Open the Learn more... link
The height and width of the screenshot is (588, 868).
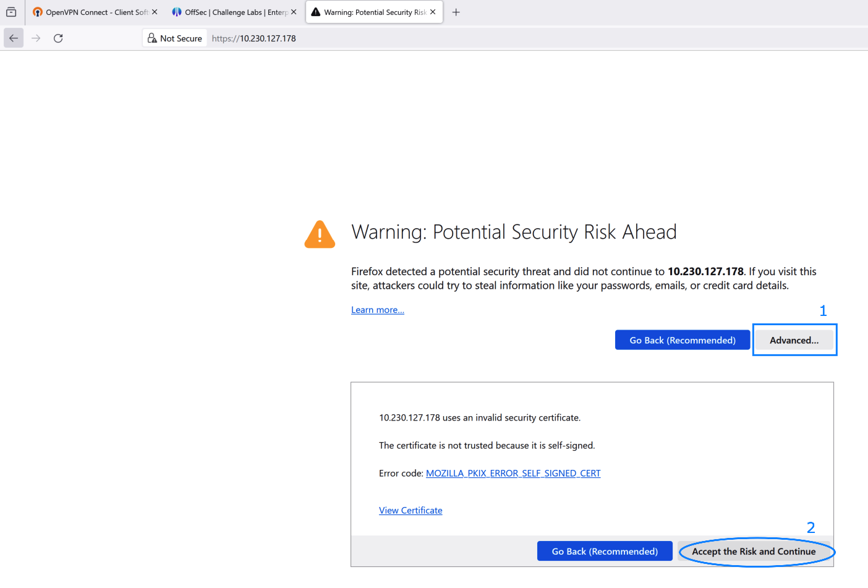coord(378,310)
